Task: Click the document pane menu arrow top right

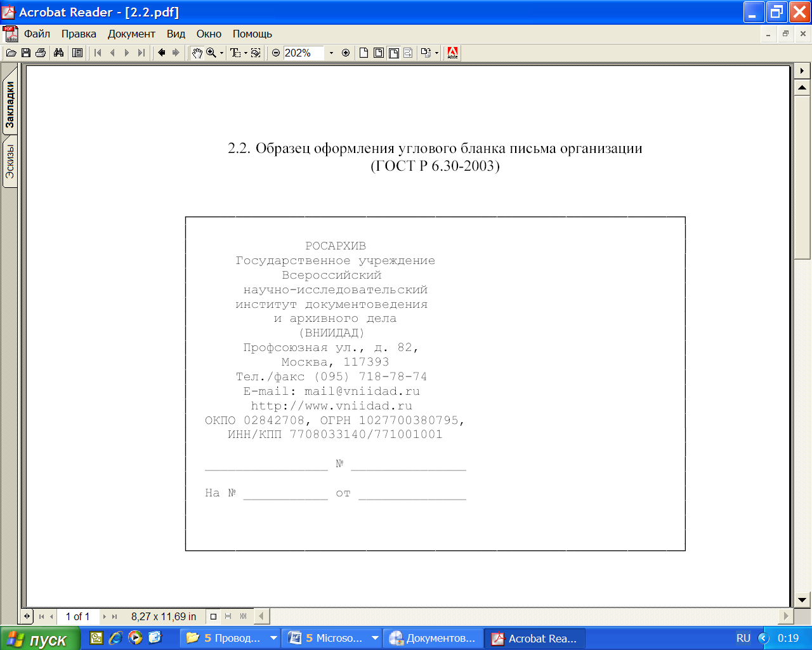Action: (x=802, y=70)
